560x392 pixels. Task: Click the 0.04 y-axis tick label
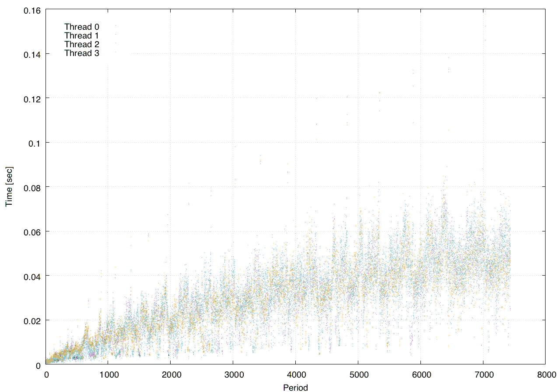tap(32, 276)
